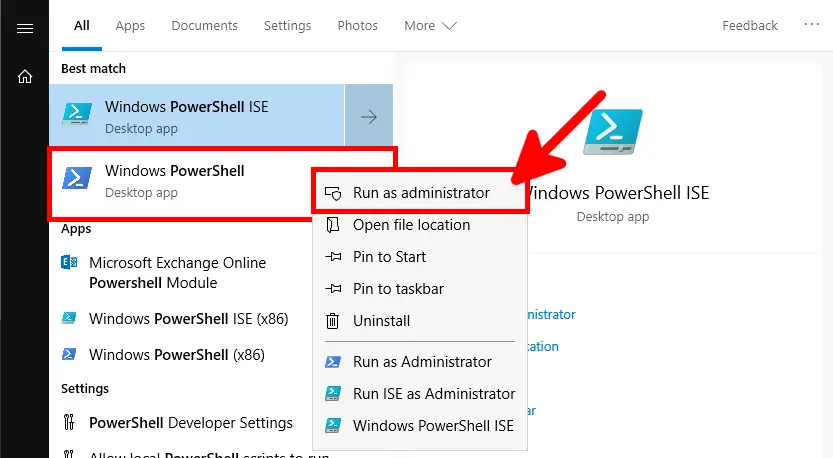
Task: Click the Windows PowerShell app icon
Action: coord(77,178)
